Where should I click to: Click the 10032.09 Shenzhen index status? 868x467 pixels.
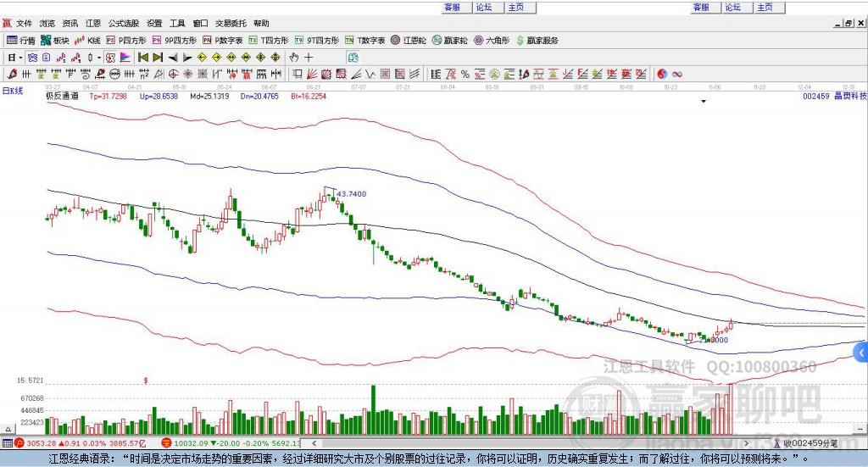pyautogui.click(x=190, y=443)
